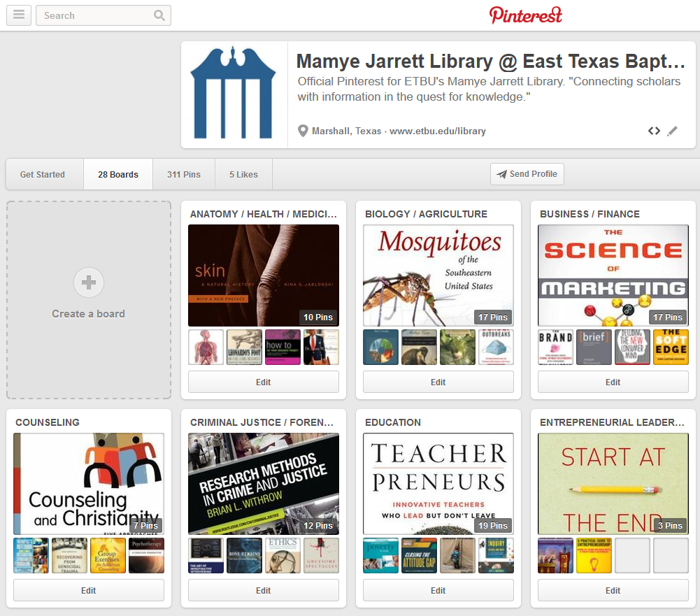Click the plus icon to create board
This screenshot has width=700, height=616.
[x=88, y=282]
